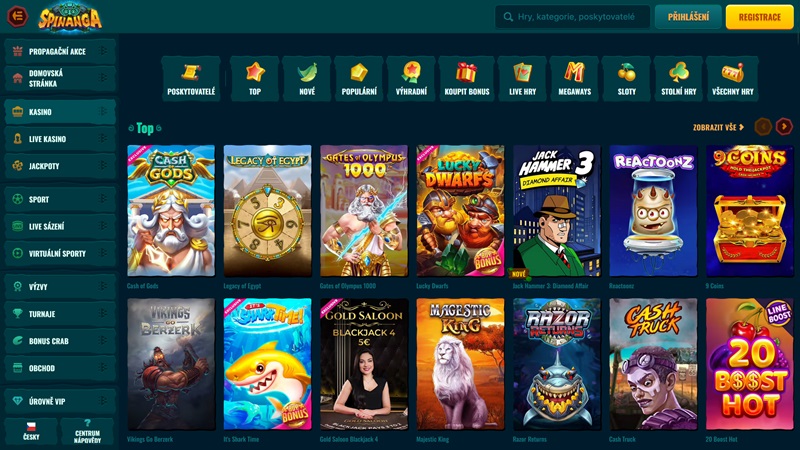Expand the Jackpoty sidebar arrow
Viewport: 800px width, 450px height.
click(103, 166)
